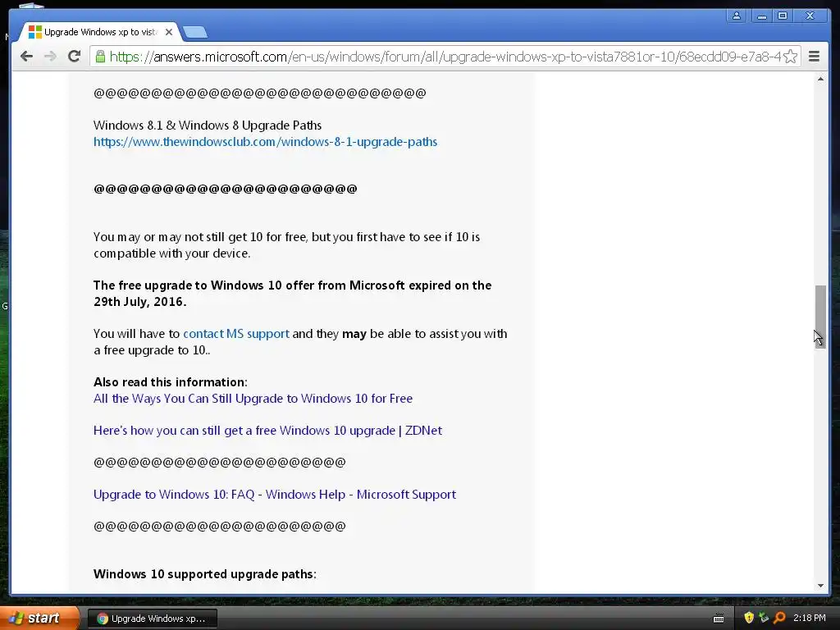Click the on-screen keyboard tray icon
840x630 pixels.
[x=719, y=619]
